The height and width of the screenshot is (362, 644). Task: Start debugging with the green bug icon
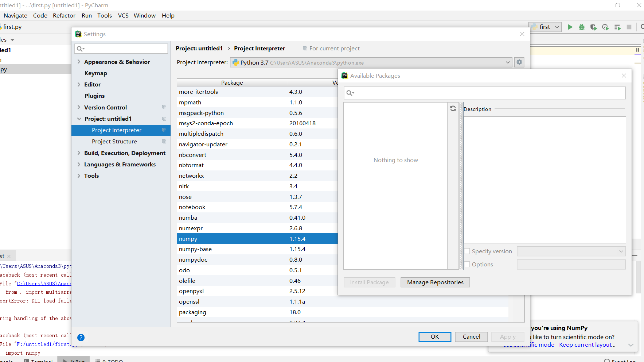(582, 27)
